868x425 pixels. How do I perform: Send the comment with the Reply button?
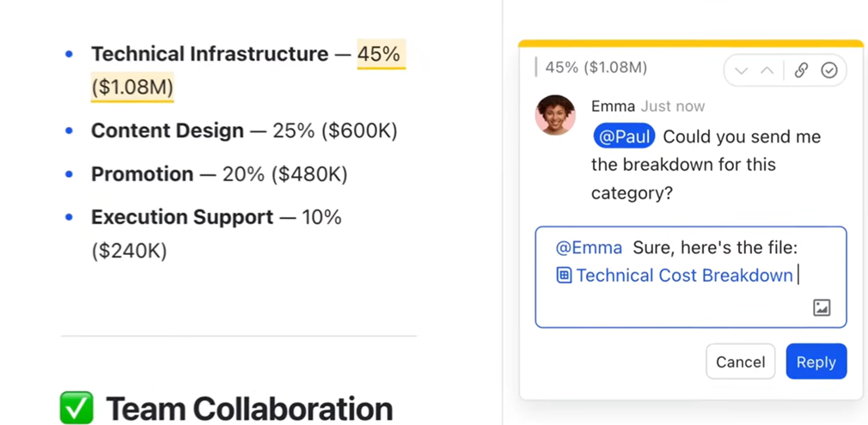pos(816,362)
